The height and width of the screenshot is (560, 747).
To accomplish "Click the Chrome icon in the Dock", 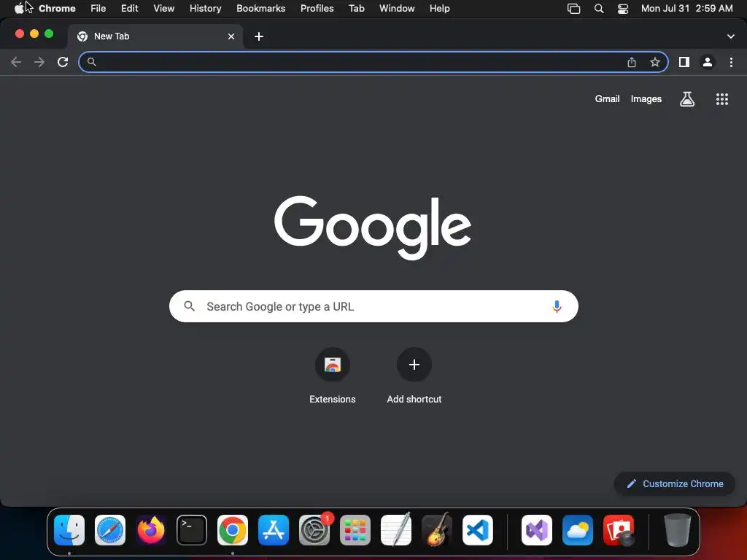I will (x=233, y=530).
